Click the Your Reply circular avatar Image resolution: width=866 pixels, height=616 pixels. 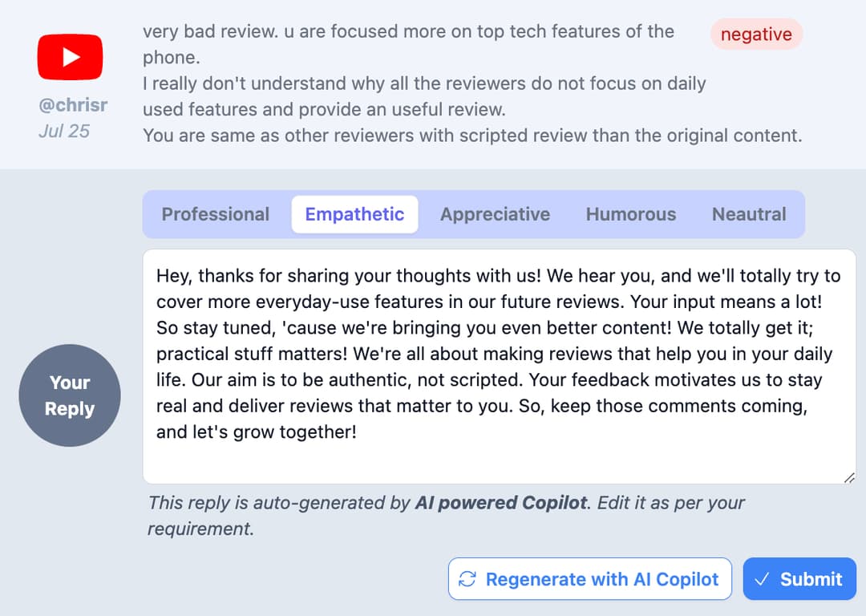[70, 395]
